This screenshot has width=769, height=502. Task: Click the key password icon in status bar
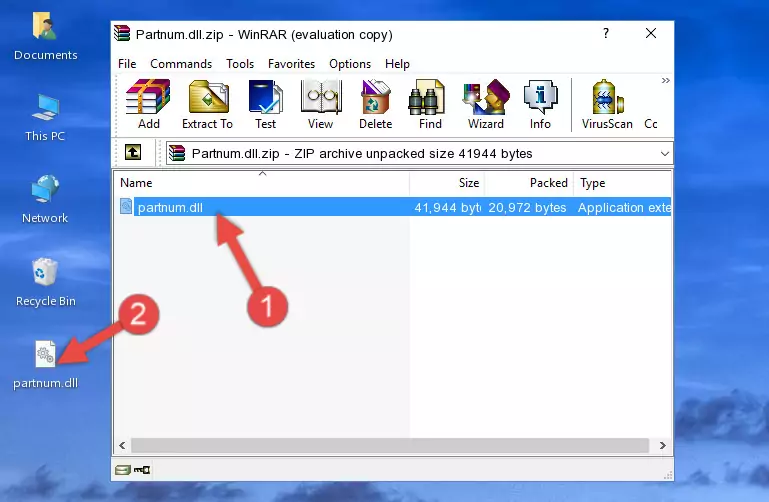142,470
